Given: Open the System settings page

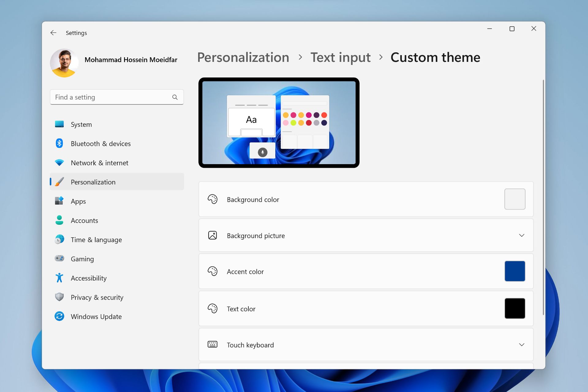Looking at the screenshot, I should (117, 124).
